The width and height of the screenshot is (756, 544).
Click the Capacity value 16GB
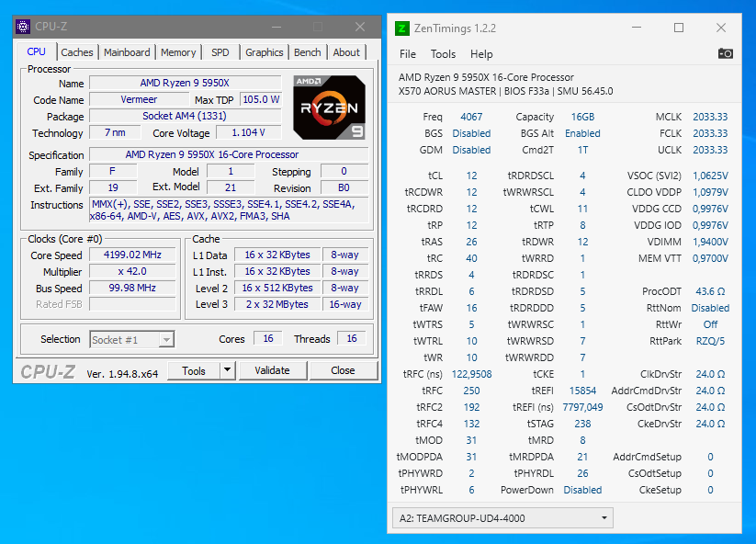pos(582,117)
